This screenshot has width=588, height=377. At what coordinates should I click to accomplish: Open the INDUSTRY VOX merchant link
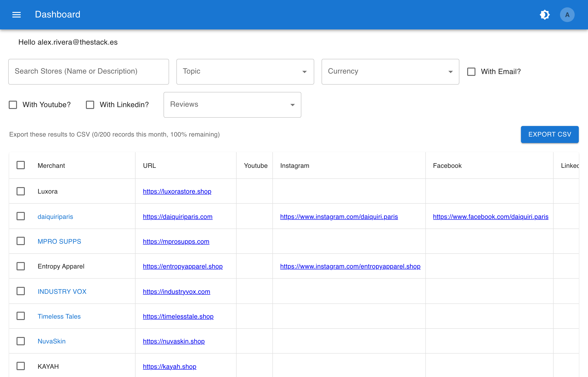[x=62, y=291]
